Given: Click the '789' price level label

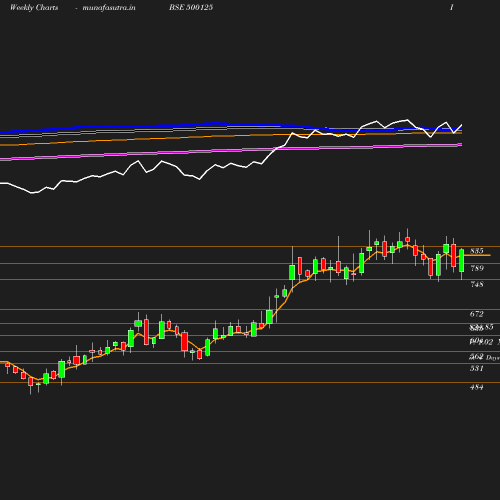Looking at the screenshot, I should point(477,268).
